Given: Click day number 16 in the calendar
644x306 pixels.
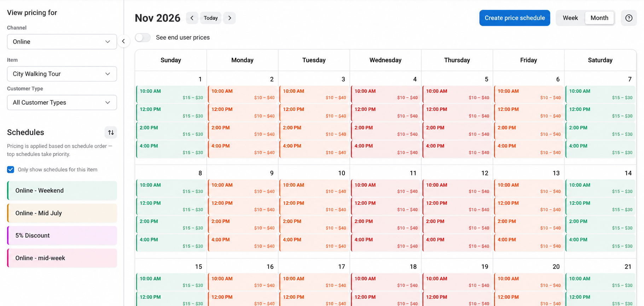Looking at the screenshot, I should coord(270,267).
